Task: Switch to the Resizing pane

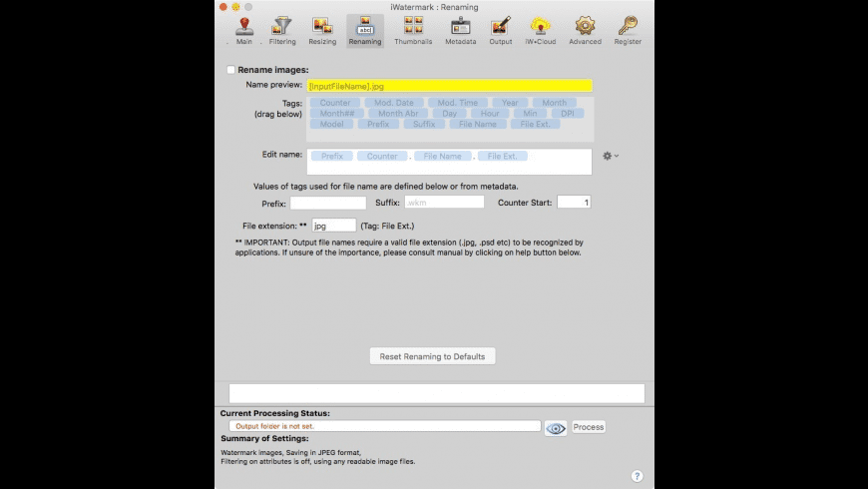Action: (322, 31)
